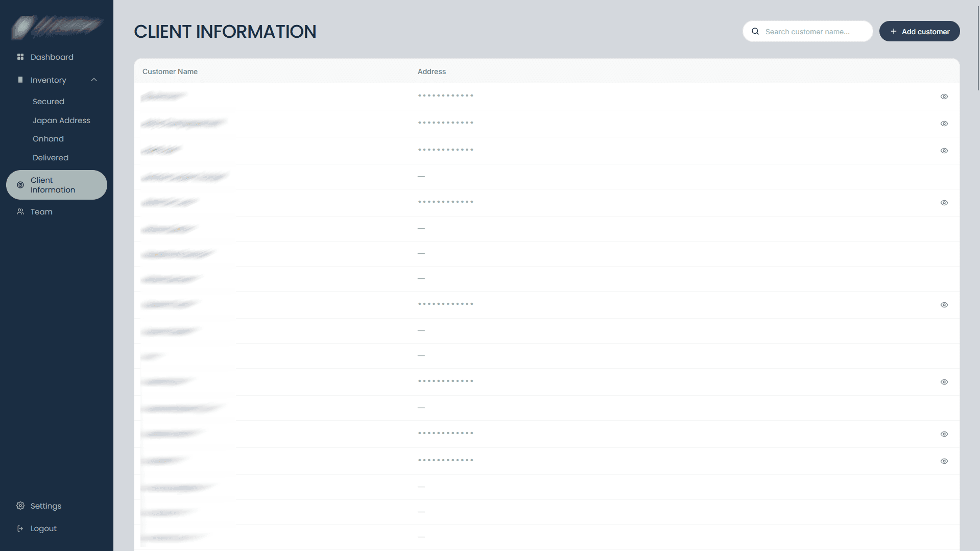The image size is (980, 551).
Task: Unmask address in fifteenth customer row
Action: tap(944, 461)
